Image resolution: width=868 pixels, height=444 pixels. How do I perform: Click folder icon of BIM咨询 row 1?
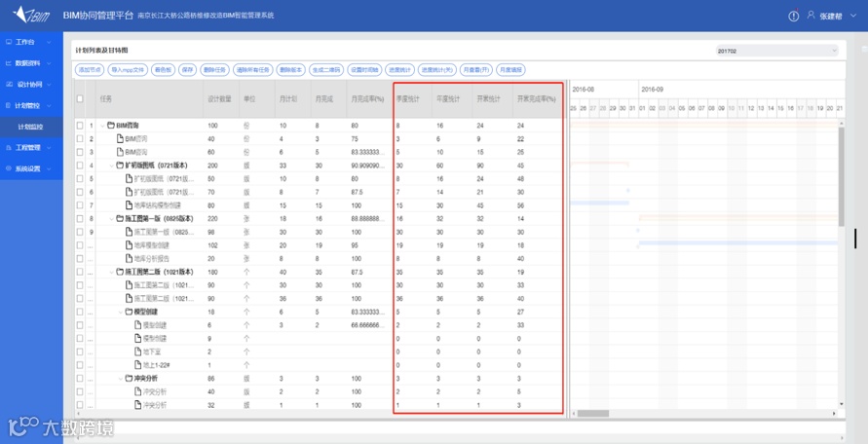pyautogui.click(x=111, y=126)
